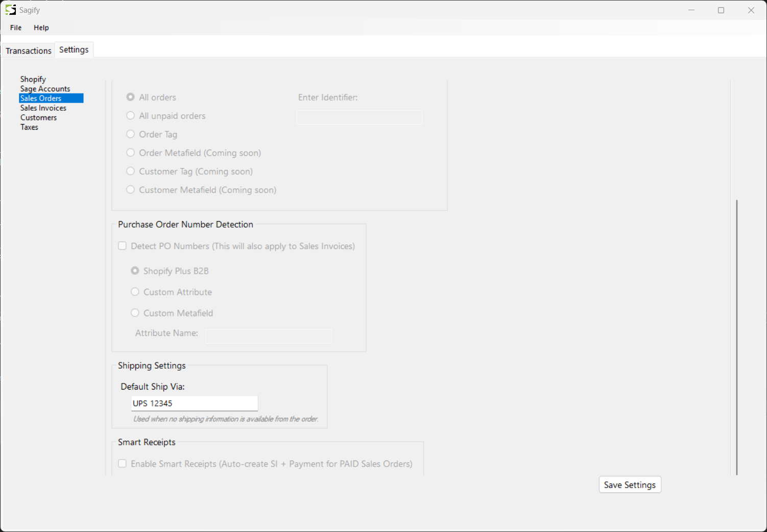The width and height of the screenshot is (767, 532).
Task: Click the Save Settings button
Action: coord(630,485)
